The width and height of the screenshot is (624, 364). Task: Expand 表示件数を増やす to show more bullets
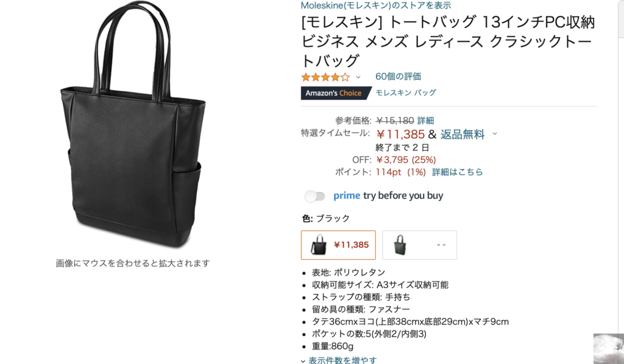coord(339,360)
